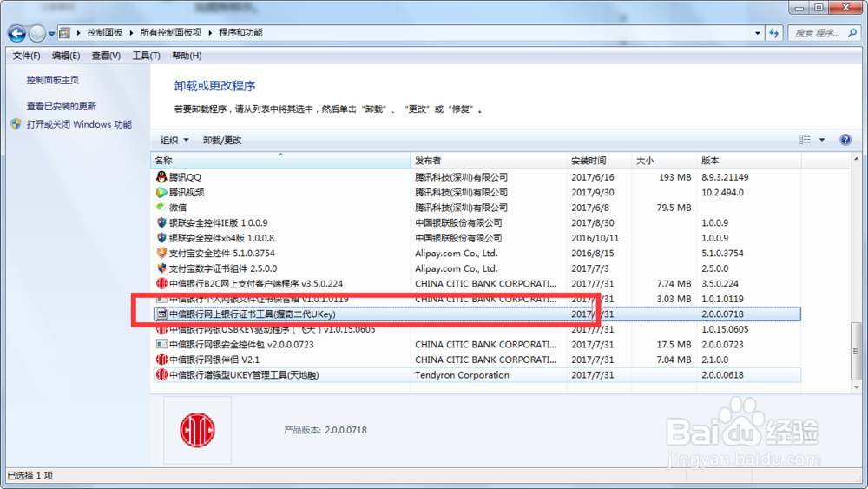Select the 腾讯视频 program name

point(187,192)
